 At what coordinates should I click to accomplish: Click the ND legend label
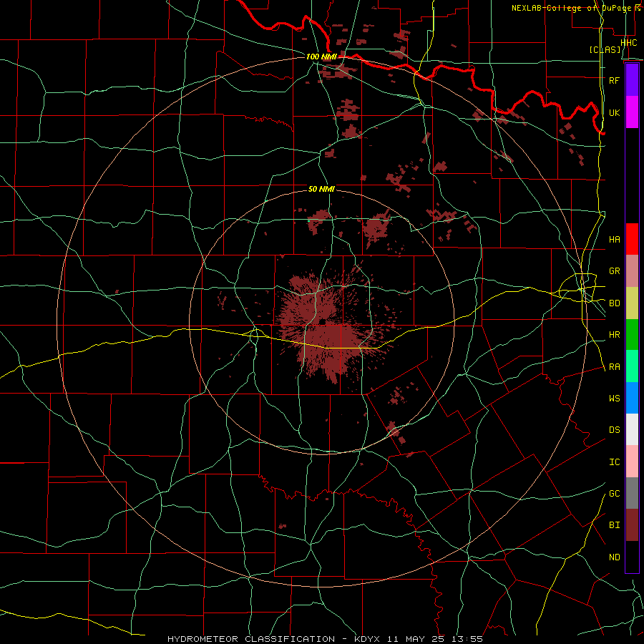point(614,557)
